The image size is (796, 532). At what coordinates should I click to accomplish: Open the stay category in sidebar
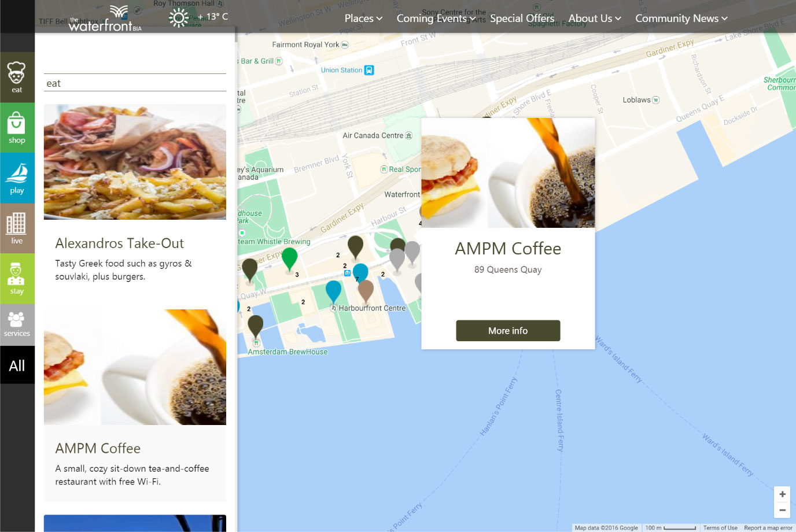click(17, 279)
